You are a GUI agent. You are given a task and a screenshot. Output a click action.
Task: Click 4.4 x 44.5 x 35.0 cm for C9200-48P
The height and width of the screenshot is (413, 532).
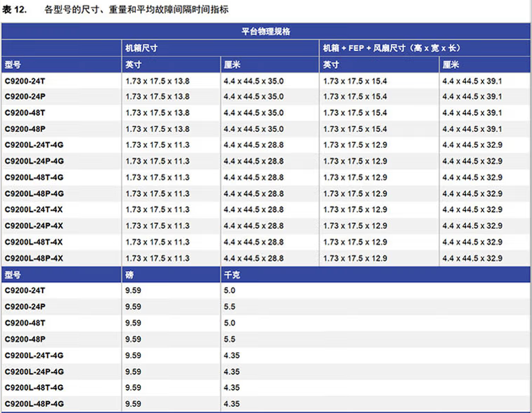click(x=253, y=129)
